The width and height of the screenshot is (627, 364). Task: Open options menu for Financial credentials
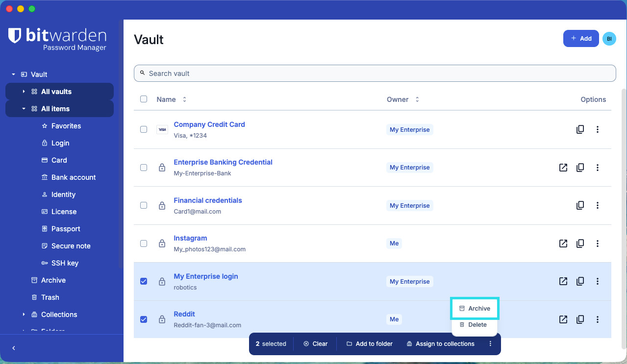597,205
